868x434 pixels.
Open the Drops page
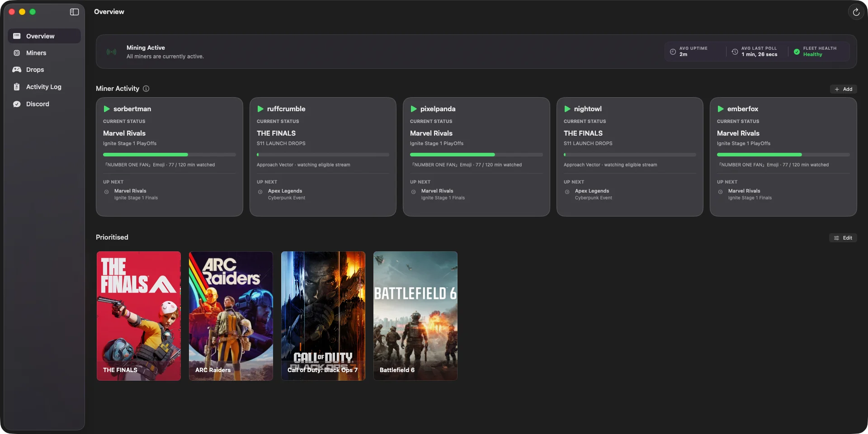click(44, 70)
